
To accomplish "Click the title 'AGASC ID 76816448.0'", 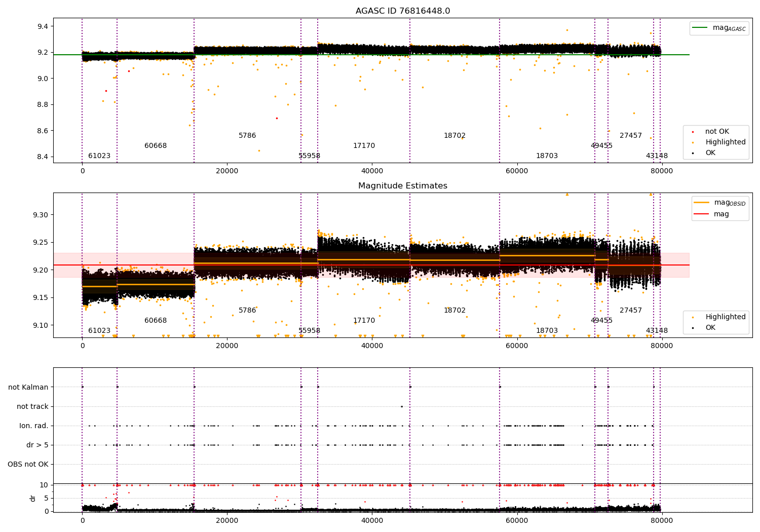I will pos(403,11).
